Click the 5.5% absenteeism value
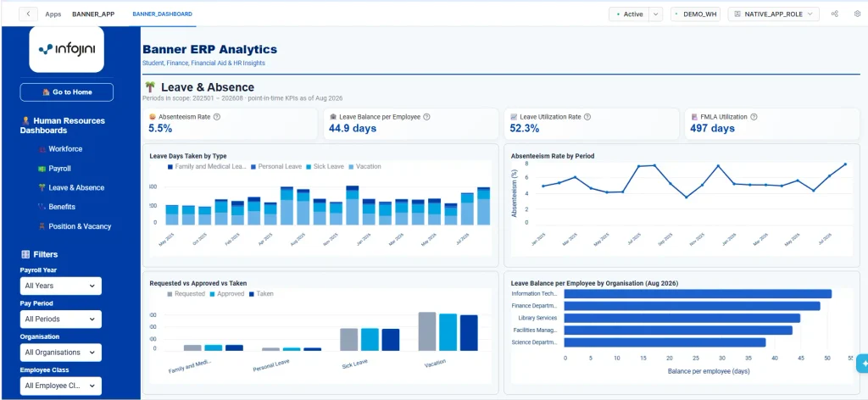868x400 pixels. point(160,128)
